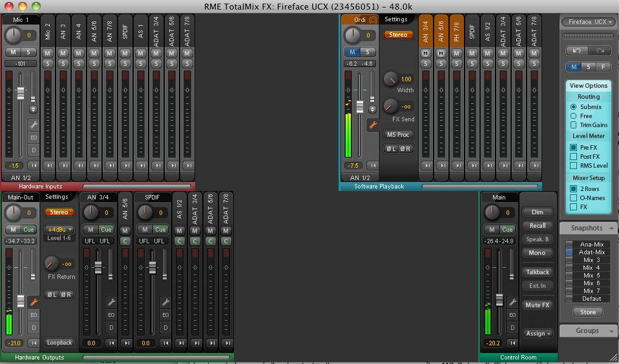Activate the Talkback button
619x364 pixels.
coord(538,272)
